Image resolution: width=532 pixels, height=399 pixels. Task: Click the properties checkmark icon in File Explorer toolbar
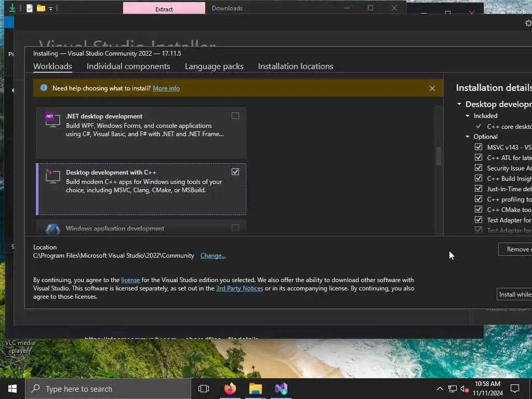point(30,8)
